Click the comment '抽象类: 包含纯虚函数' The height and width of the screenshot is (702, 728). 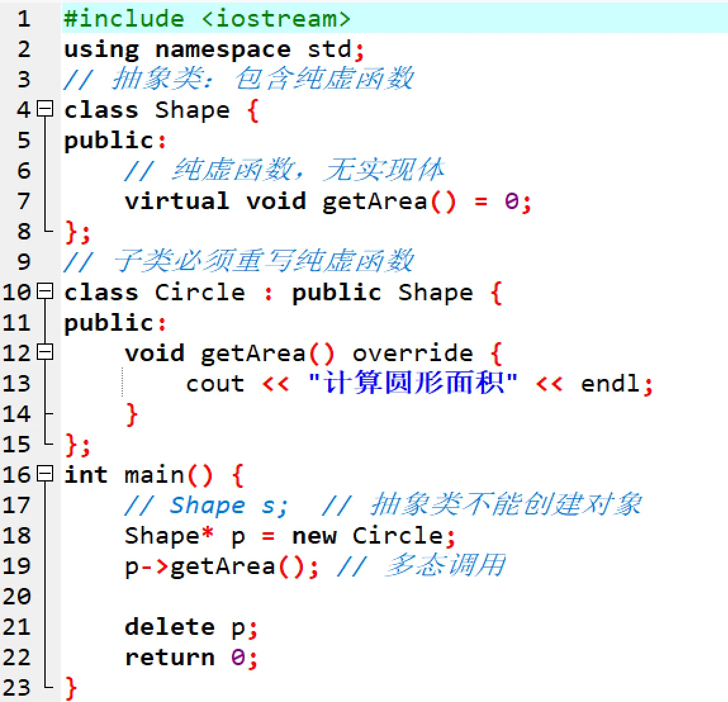coord(263,79)
